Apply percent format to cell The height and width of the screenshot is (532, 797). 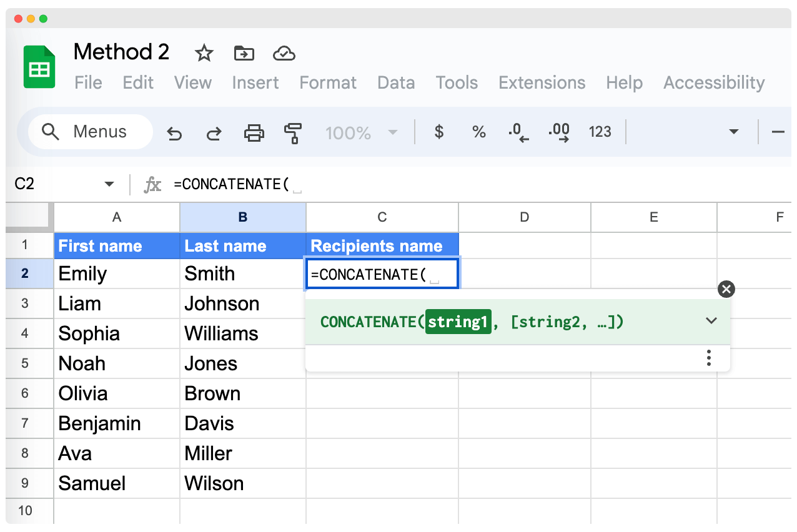point(479,132)
